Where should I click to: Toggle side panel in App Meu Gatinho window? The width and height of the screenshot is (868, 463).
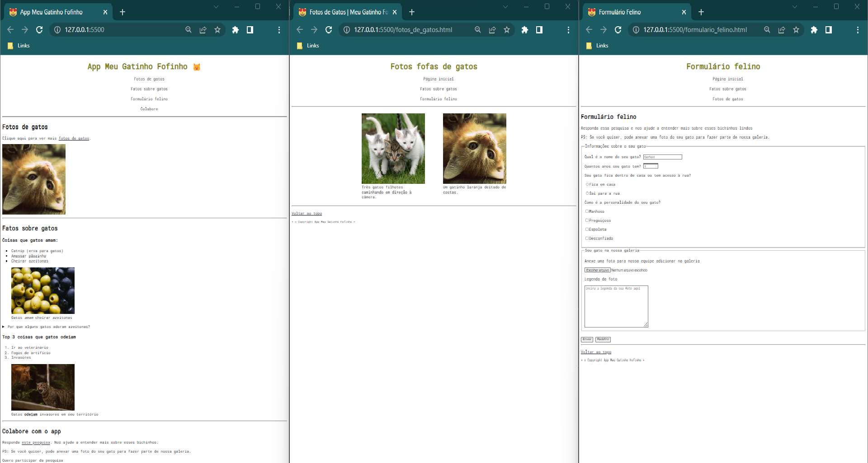250,30
